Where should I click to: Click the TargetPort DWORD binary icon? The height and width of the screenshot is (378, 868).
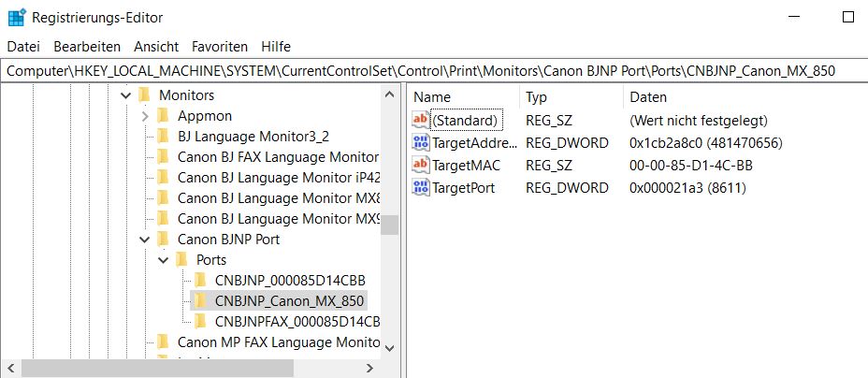tap(421, 188)
